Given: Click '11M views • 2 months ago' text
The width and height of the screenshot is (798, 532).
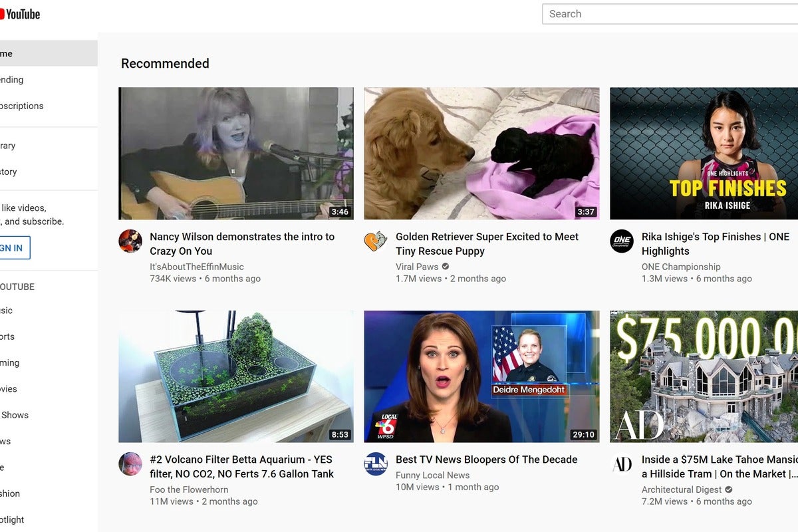Looking at the screenshot, I should (x=203, y=501).
